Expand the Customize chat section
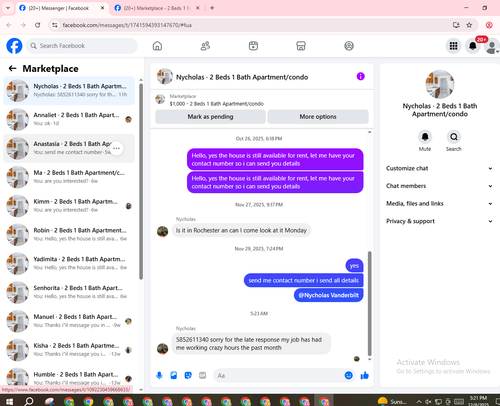This screenshot has width=500, height=406. pyautogui.click(x=439, y=168)
